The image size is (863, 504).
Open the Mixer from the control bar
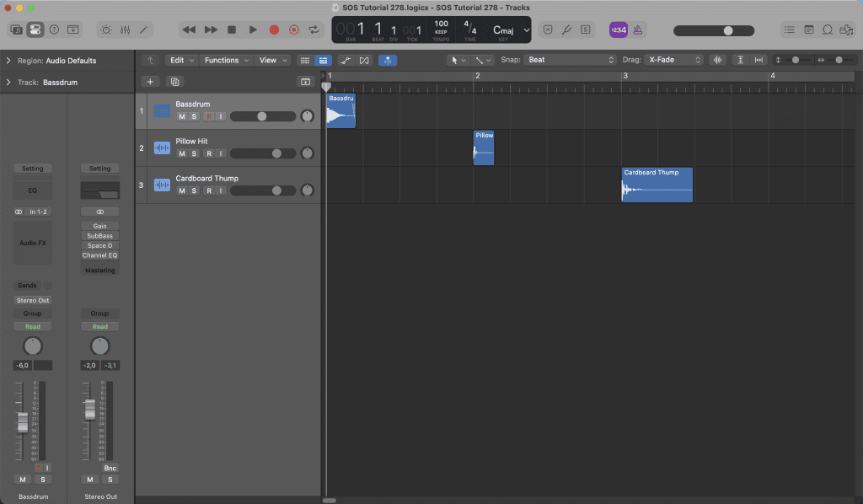tap(125, 29)
